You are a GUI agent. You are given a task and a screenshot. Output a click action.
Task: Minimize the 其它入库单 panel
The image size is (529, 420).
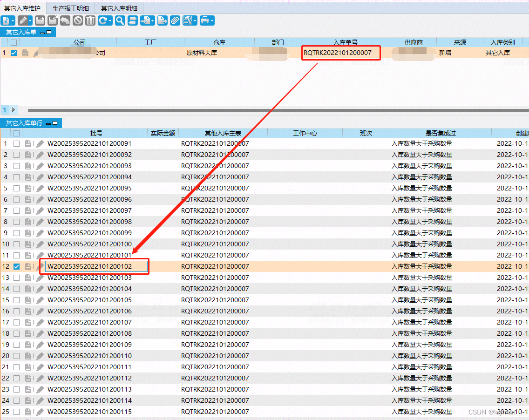(x=42, y=33)
